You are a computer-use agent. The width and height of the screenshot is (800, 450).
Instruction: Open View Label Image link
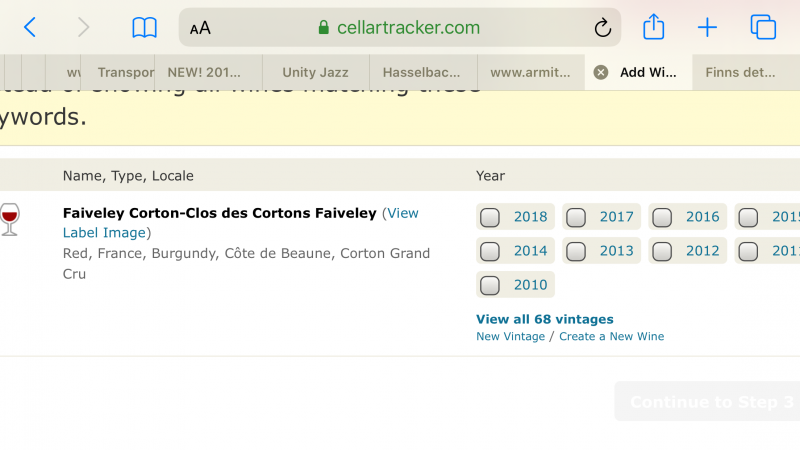105,233
